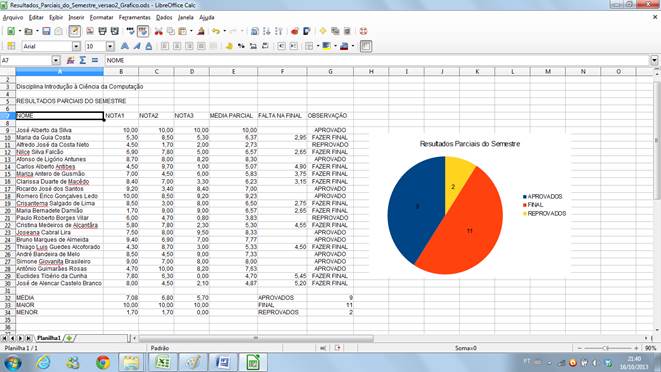Click the Sum sigma icon

tap(83, 60)
